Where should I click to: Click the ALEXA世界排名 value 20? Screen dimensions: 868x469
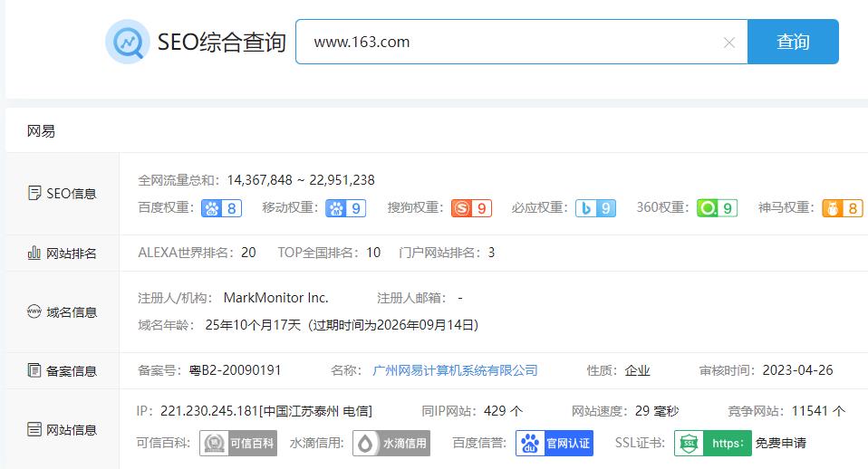(248, 253)
